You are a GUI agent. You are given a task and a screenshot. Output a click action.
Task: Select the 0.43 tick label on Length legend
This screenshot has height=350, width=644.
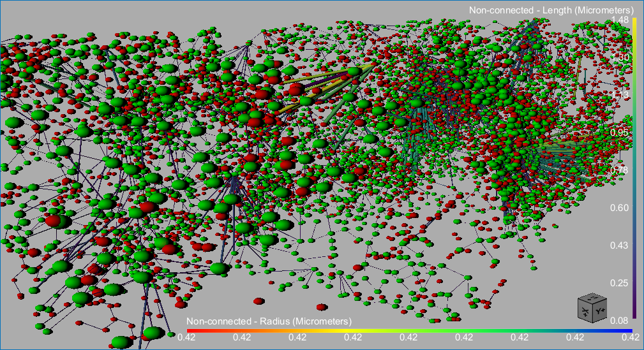click(620, 245)
